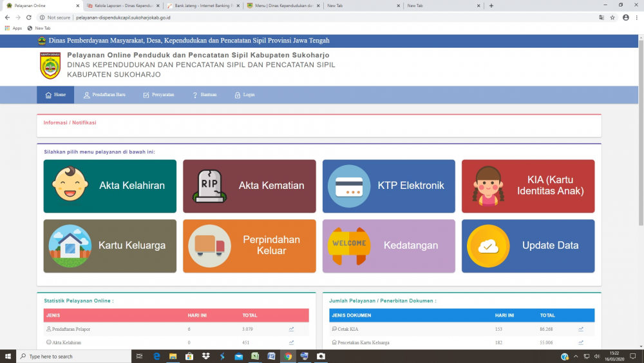Open Dropbox from the taskbar

point(206,356)
